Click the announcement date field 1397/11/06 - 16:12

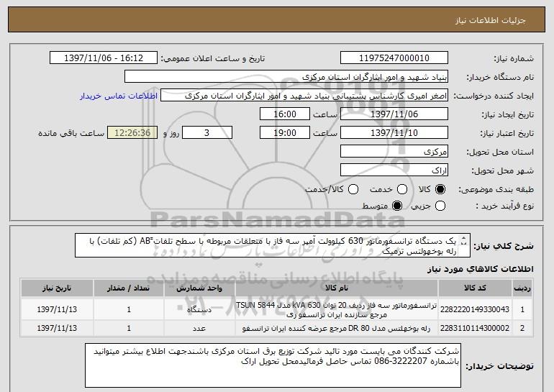tap(104, 58)
